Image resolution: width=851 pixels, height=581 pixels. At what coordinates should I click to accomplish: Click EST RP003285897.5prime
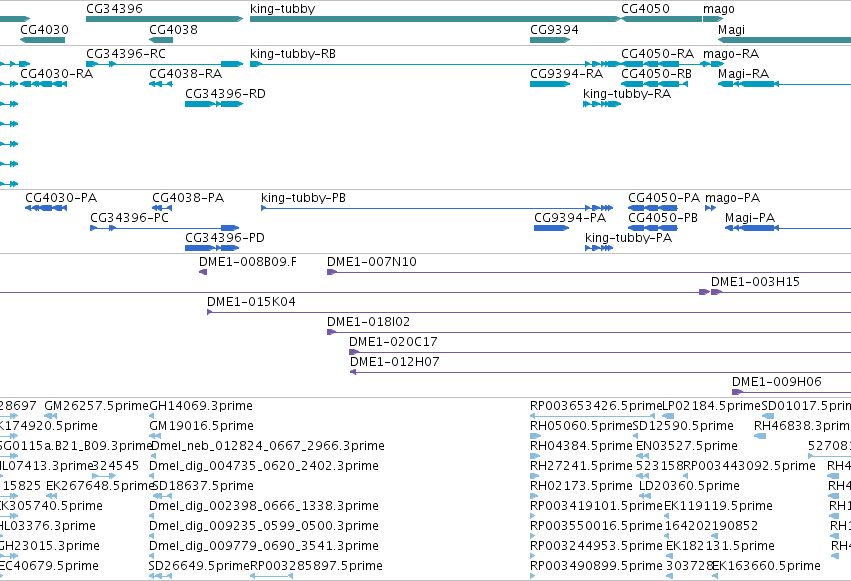click(272, 576)
